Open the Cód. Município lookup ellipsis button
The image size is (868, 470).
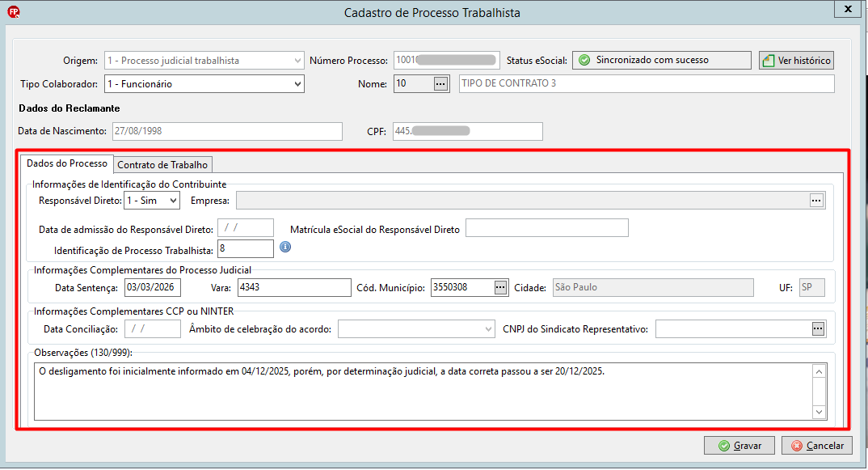500,287
